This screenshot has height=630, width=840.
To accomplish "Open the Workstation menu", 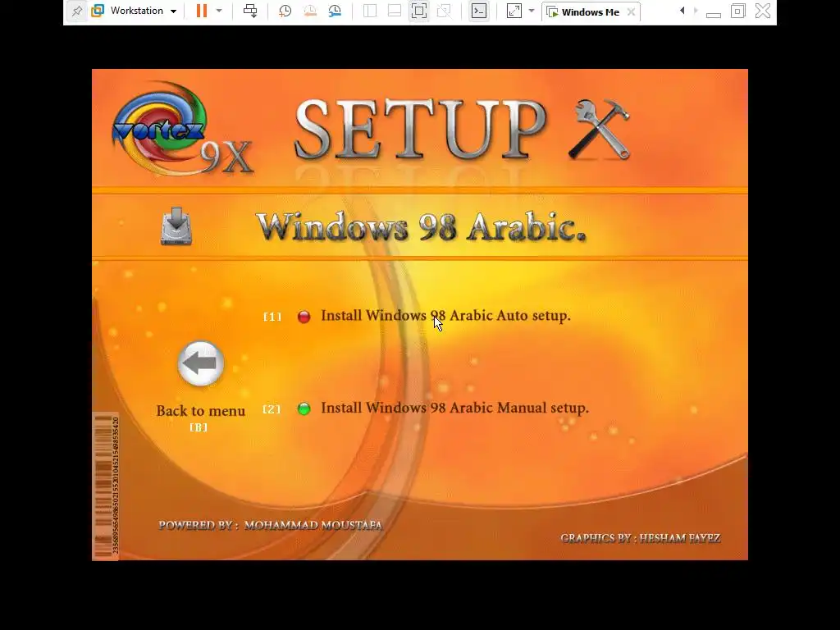I will click(135, 11).
